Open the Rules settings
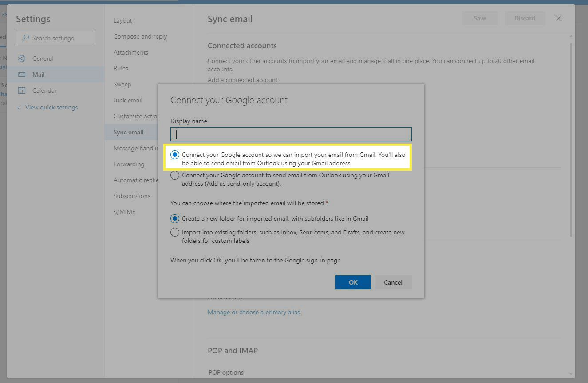 click(121, 68)
